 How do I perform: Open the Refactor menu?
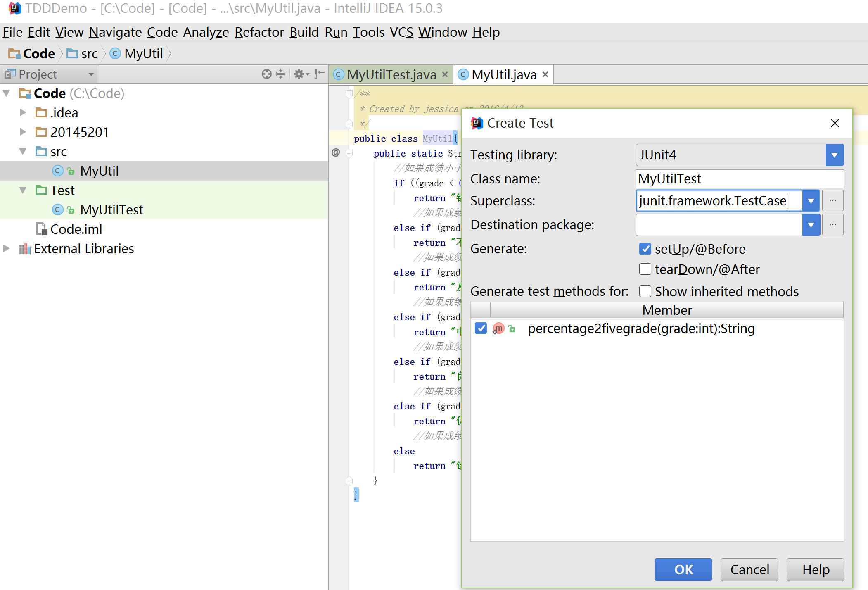(x=259, y=32)
